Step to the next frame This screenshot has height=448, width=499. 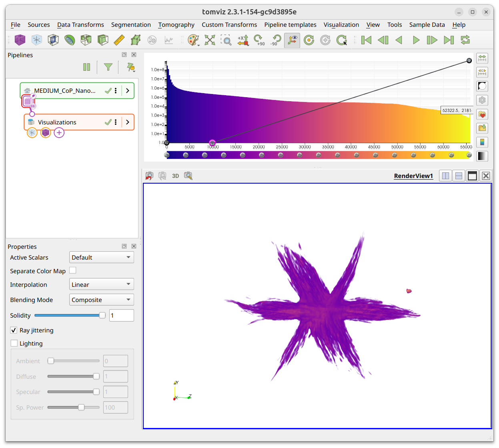(x=432, y=40)
